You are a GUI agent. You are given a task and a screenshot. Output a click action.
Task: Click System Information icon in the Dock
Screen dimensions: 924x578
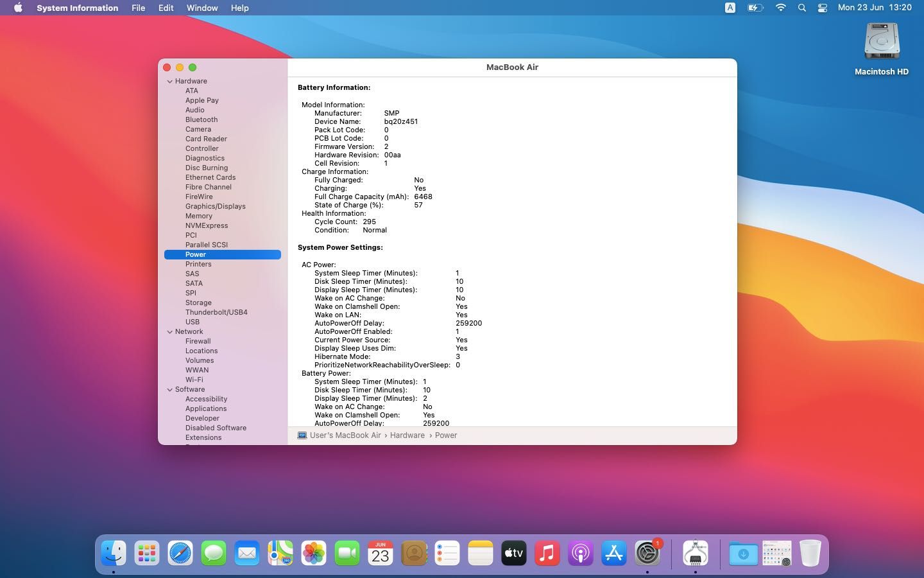[x=696, y=553]
